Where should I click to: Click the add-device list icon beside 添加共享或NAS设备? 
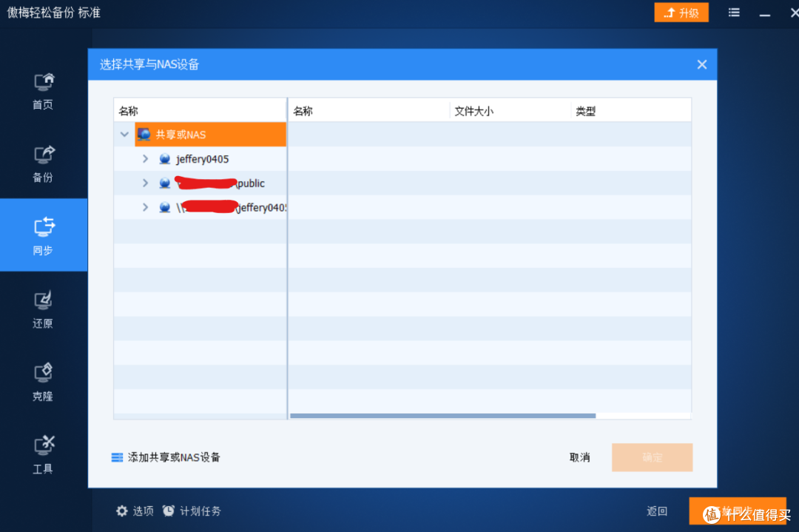tap(117, 457)
